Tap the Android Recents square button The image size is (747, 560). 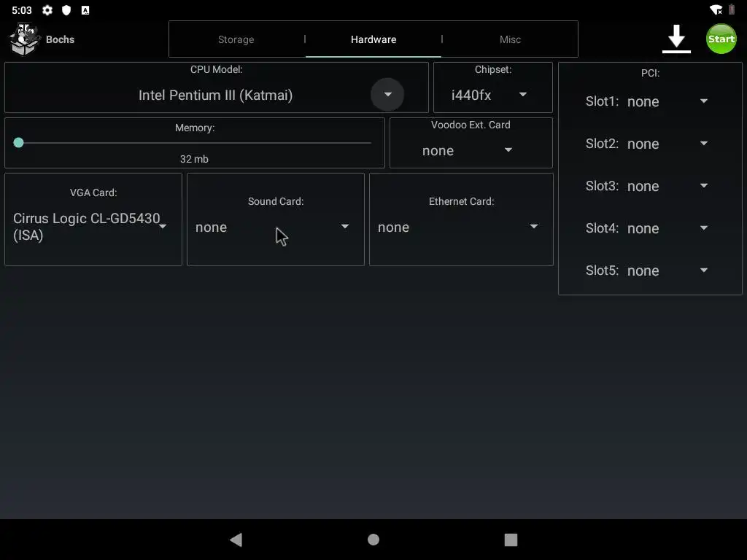[x=511, y=540]
